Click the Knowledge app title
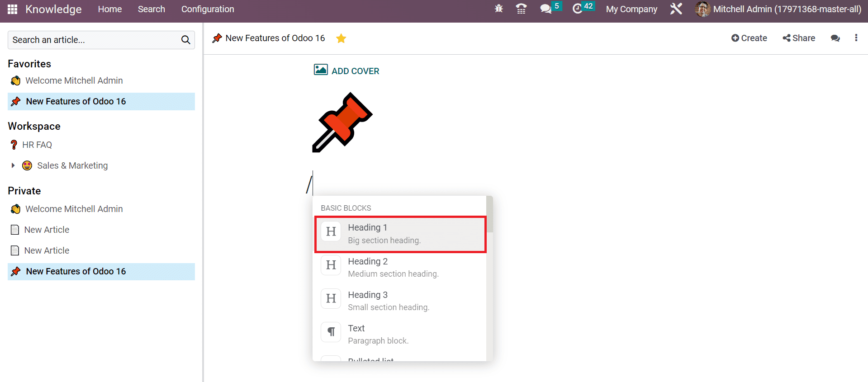 (53, 9)
